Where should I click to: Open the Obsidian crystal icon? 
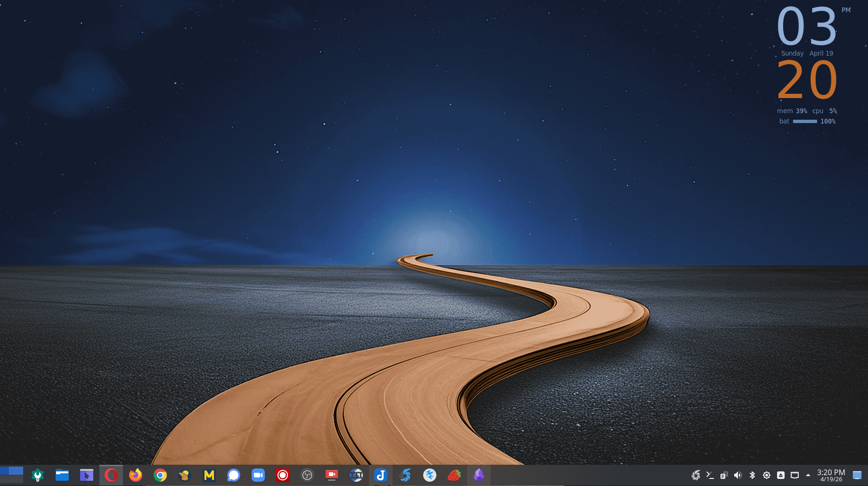click(479, 475)
